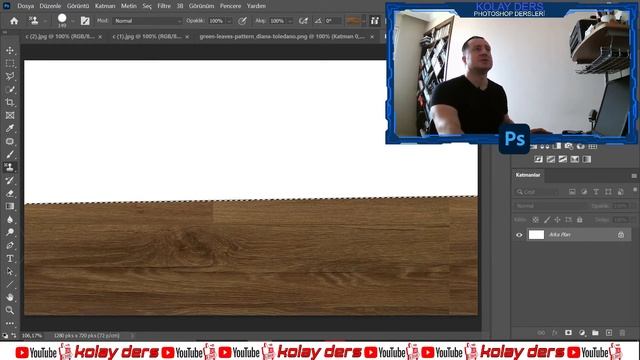Open the Dosya menu

25,6
